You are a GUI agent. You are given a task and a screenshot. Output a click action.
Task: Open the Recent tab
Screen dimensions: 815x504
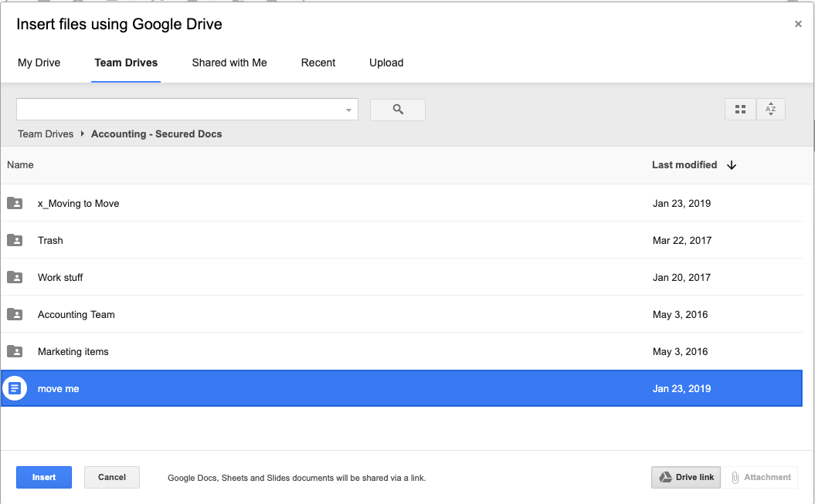coord(318,63)
